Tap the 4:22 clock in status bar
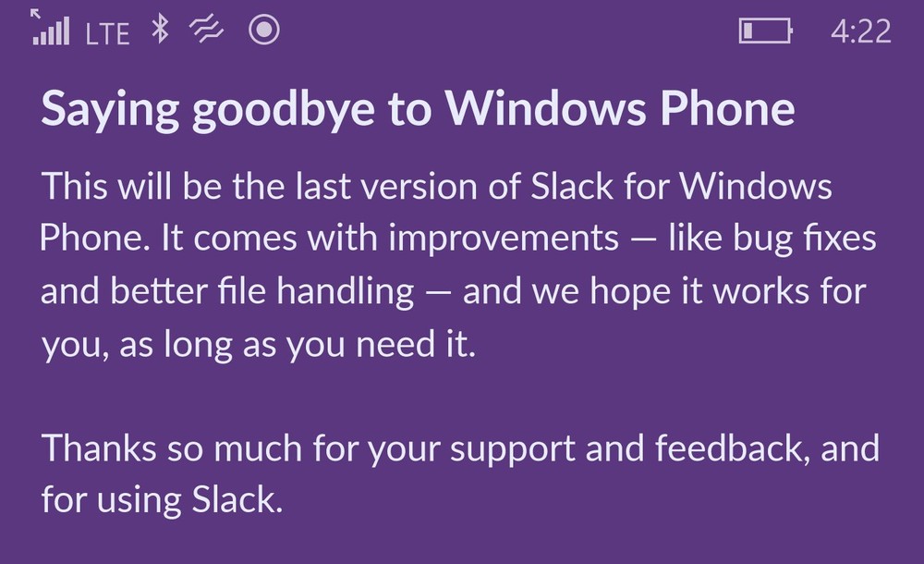The width and height of the screenshot is (924, 564). coord(860,31)
